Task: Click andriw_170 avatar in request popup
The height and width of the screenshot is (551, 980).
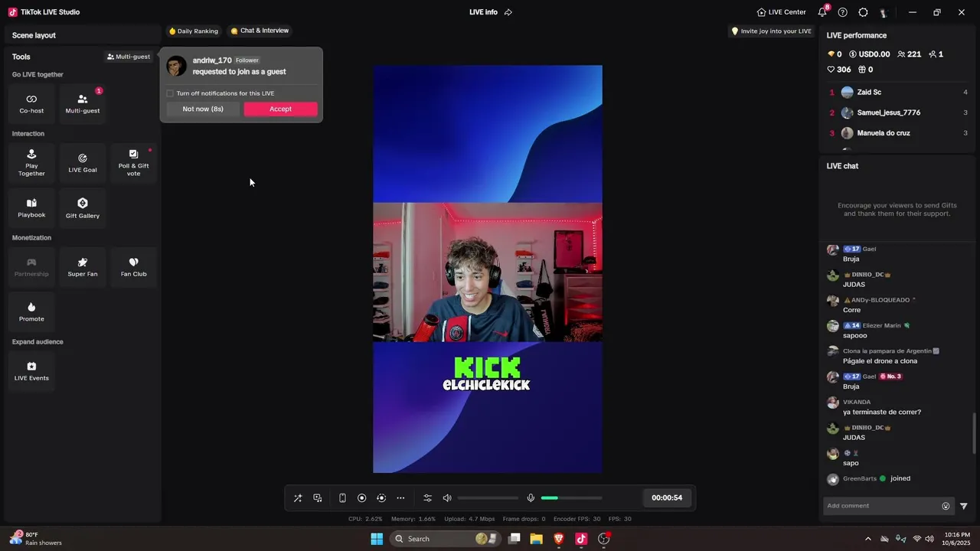Action: click(x=177, y=66)
